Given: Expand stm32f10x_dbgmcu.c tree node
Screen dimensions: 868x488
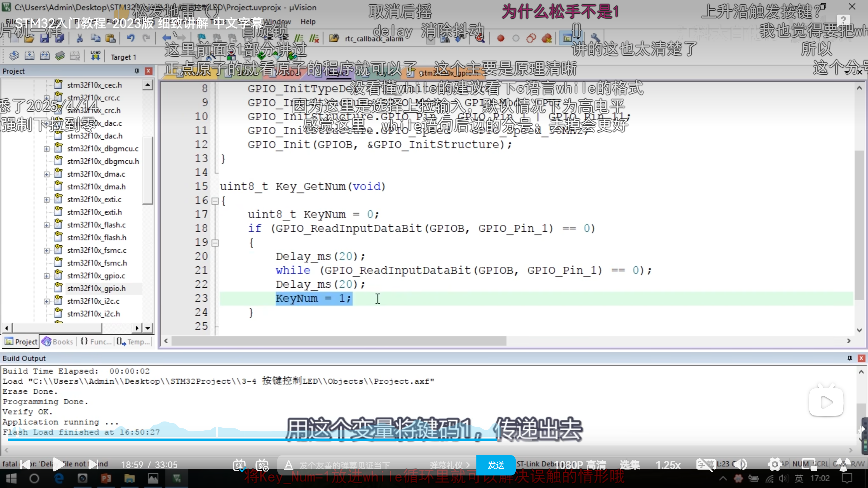Looking at the screenshot, I should coord(46,149).
